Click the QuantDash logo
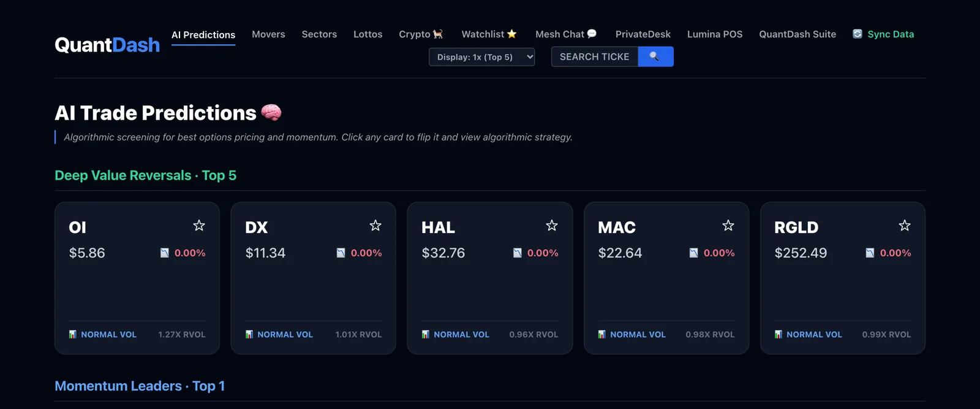This screenshot has width=980, height=409. click(x=107, y=45)
